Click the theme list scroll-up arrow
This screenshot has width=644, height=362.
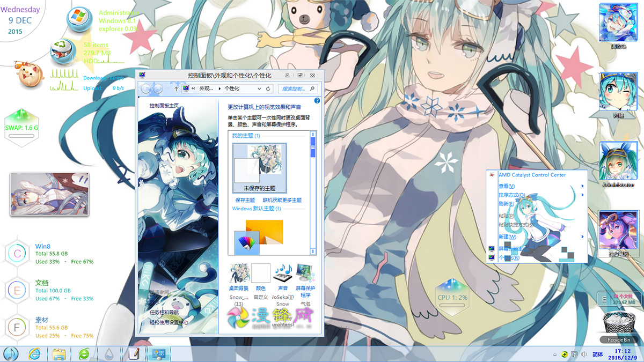[313, 135]
